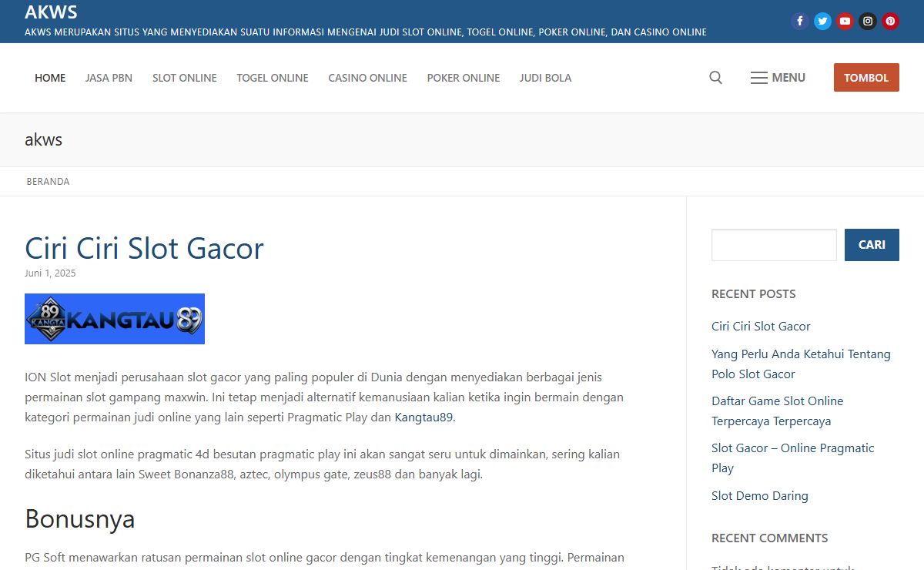Open SLOT ONLINE menu item
Image resolution: width=924 pixels, height=570 pixels.
[185, 78]
